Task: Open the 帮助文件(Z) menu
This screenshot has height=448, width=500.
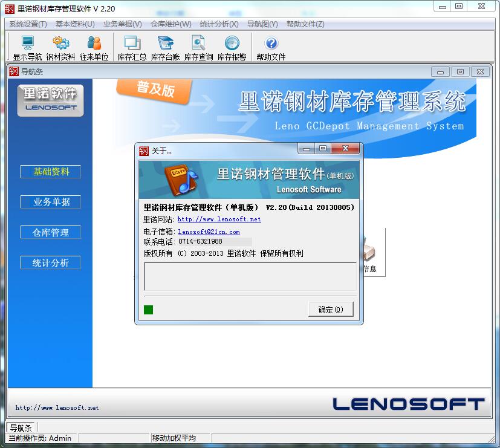Action: [x=305, y=24]
